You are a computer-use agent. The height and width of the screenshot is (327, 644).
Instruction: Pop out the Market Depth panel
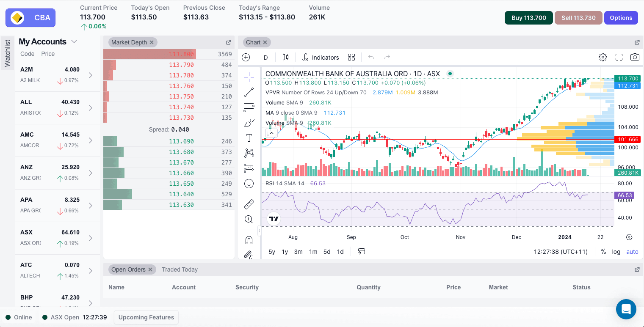coord(229,42)
